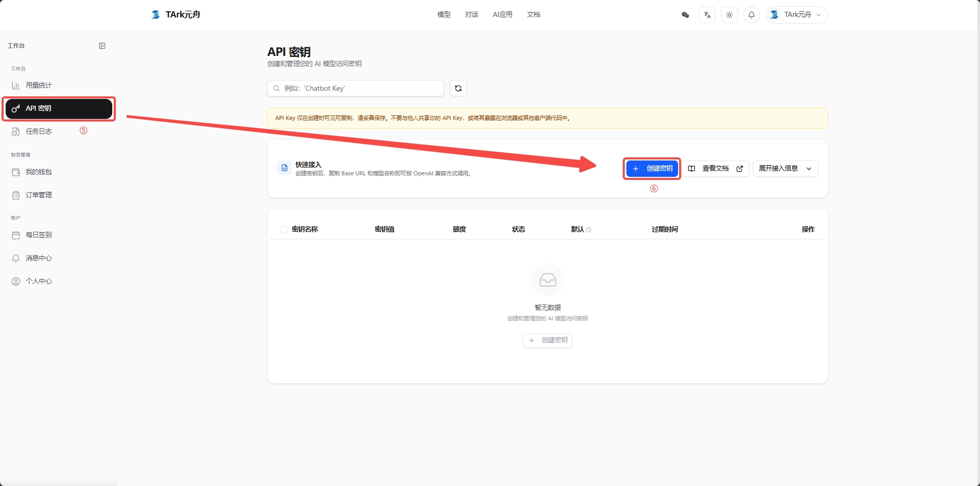Select API 密钥 sidebar item

59,108
